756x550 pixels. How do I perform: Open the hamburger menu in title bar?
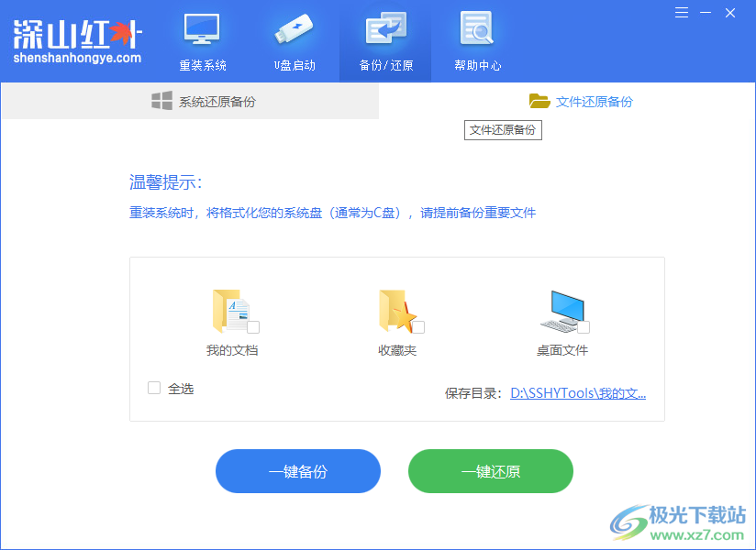680,13
